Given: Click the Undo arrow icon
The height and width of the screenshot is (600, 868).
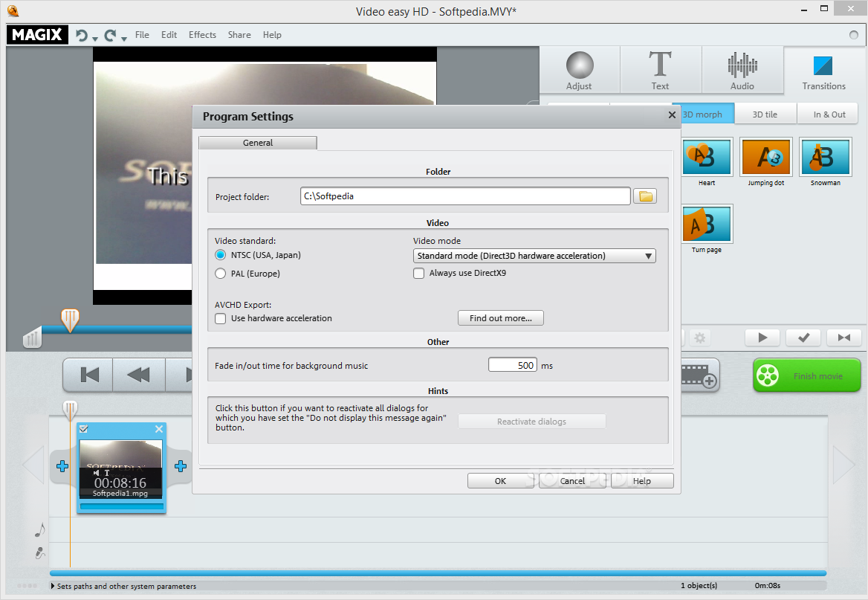Looking at the screenshot, I should tap(82, 36).
